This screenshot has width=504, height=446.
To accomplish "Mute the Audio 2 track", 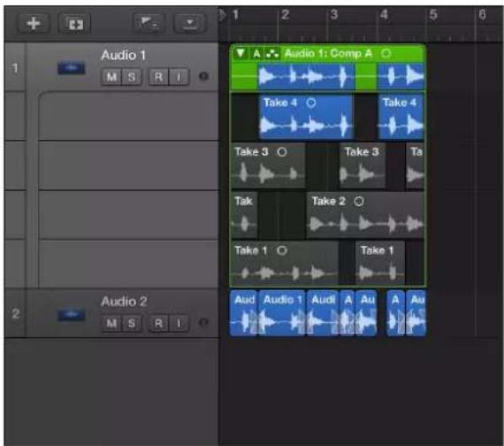I will [111, 323].
